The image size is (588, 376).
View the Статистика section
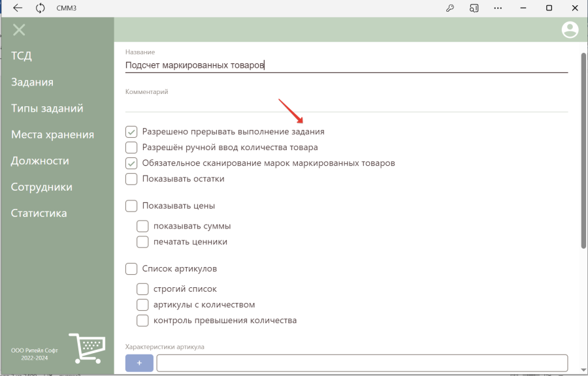click(39, 213)
